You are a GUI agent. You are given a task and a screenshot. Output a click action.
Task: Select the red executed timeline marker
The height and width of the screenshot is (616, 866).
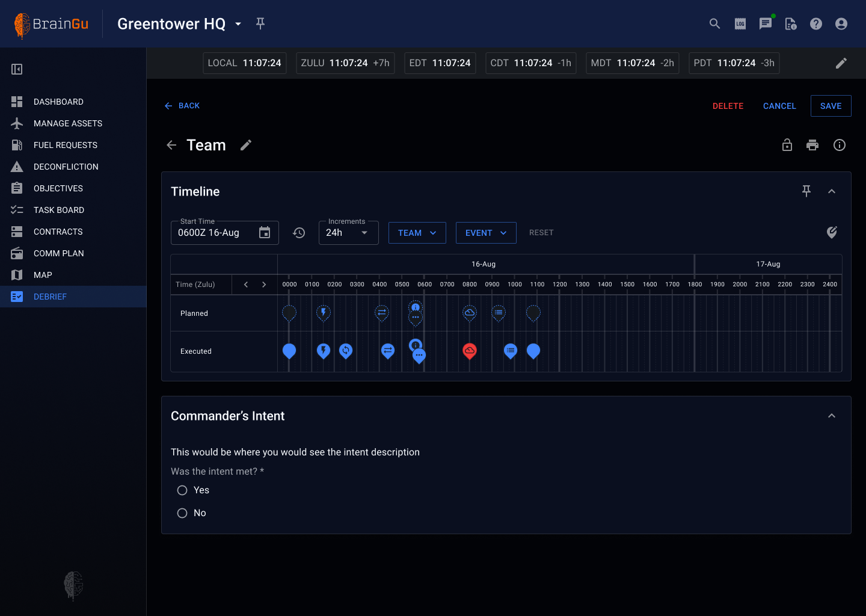click(470, 350)
